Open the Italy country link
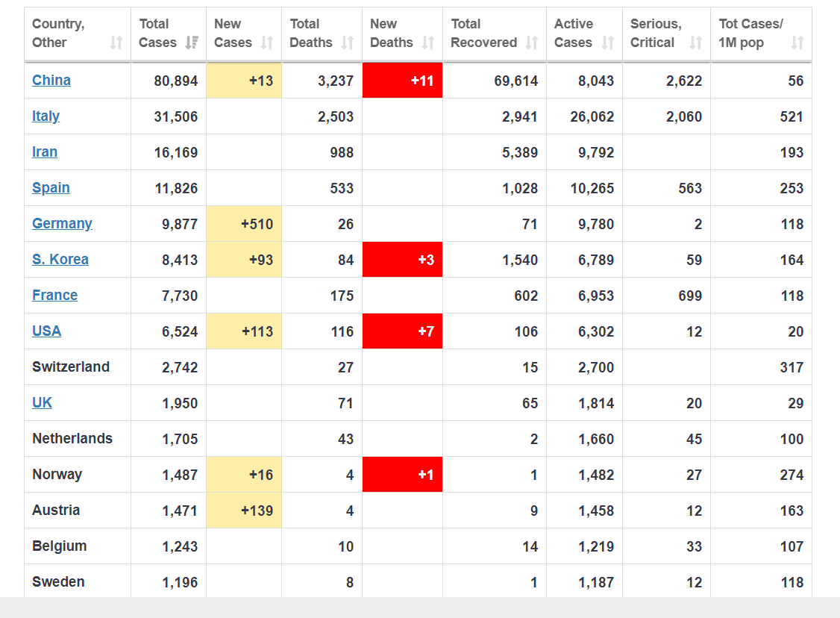The width and height of the screenshot is (840, 618). [x=46, y=116]
